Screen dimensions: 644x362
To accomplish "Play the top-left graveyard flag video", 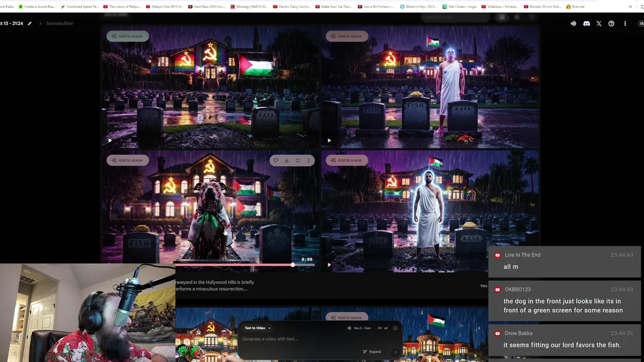I will (110, 141).
